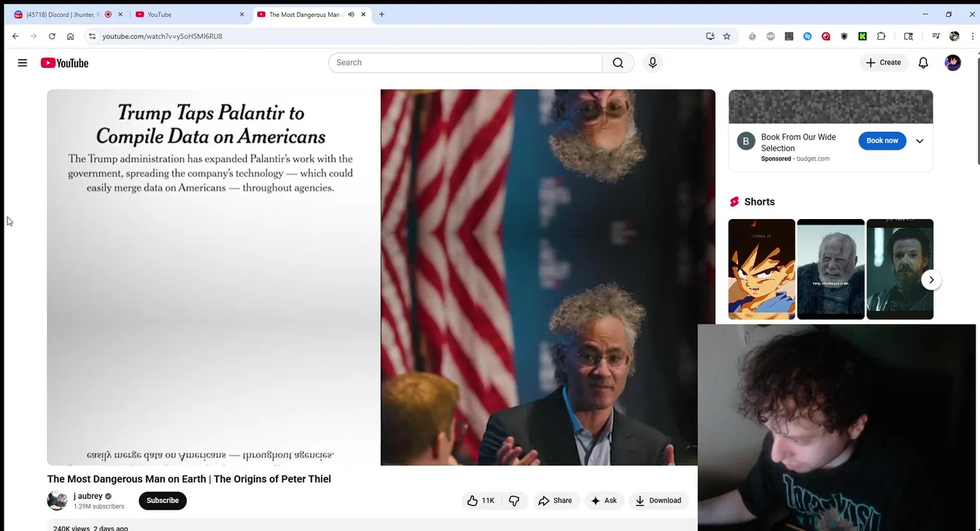This screenshot has height=531, width=980.
Task: Click the Ask button
Action: pyautogui.click(x=603, y=501)
